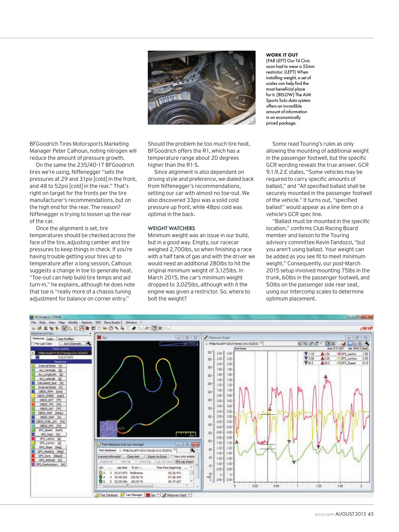Click the red triangle icon in Measures Graph toolbar
Viewport: 399px width, 532px height.
point(344,344)
